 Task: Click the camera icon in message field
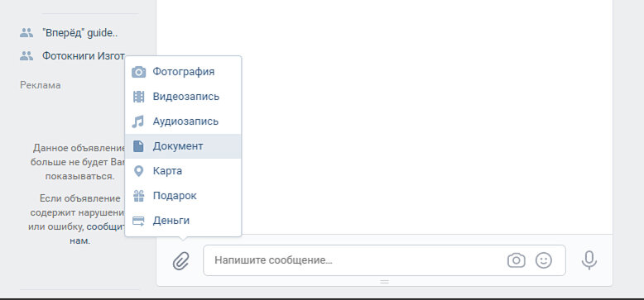tap(517, 260)
